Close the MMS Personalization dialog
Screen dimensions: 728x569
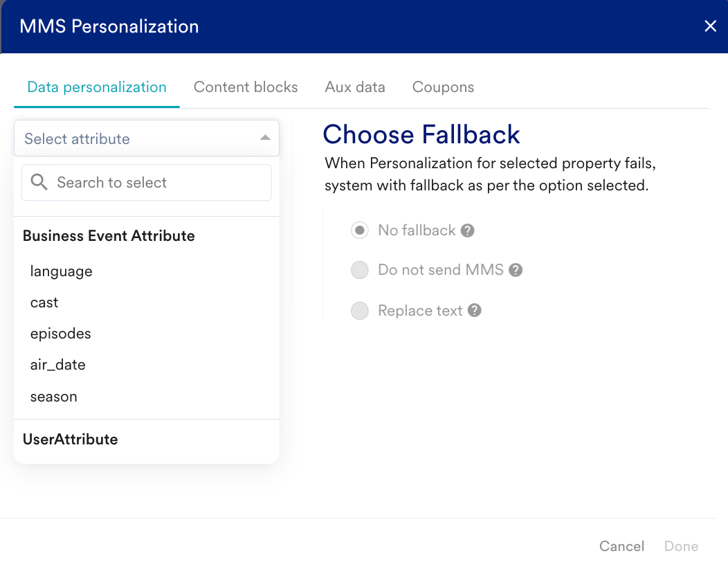pyautogui.click(x=710, y=26)
